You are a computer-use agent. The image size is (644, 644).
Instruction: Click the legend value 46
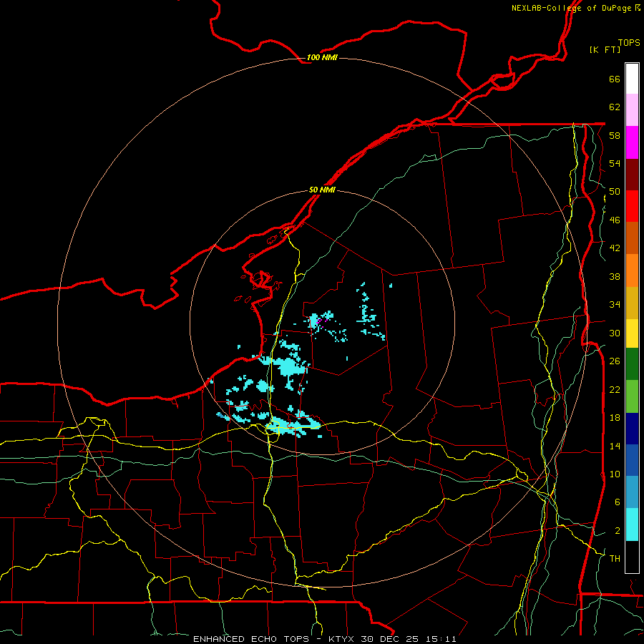(x=615, y=220)
